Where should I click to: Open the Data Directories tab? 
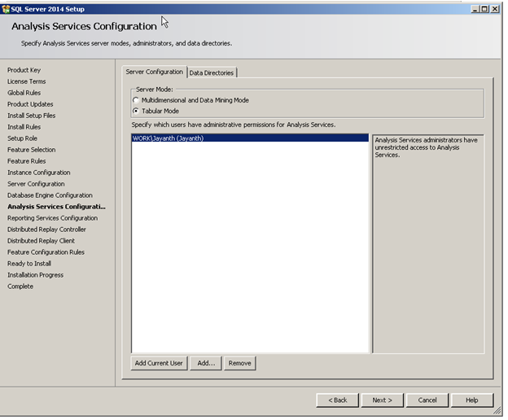point(212,73)
